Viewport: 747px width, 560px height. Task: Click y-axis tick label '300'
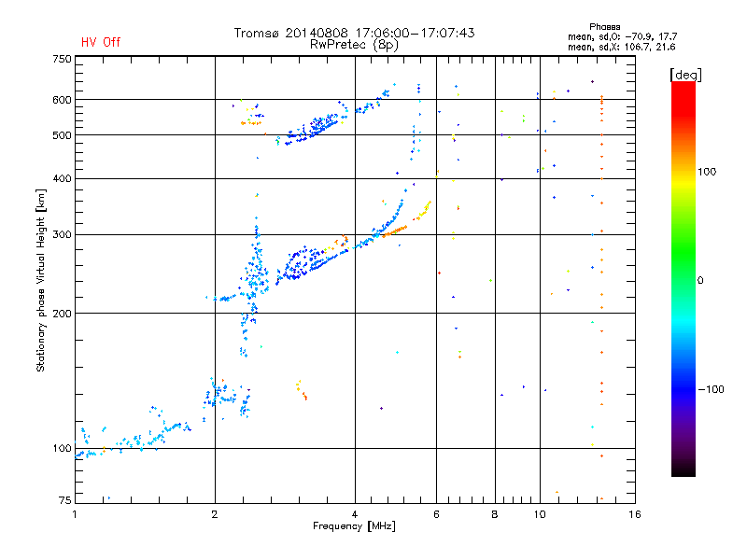(62, 235)
